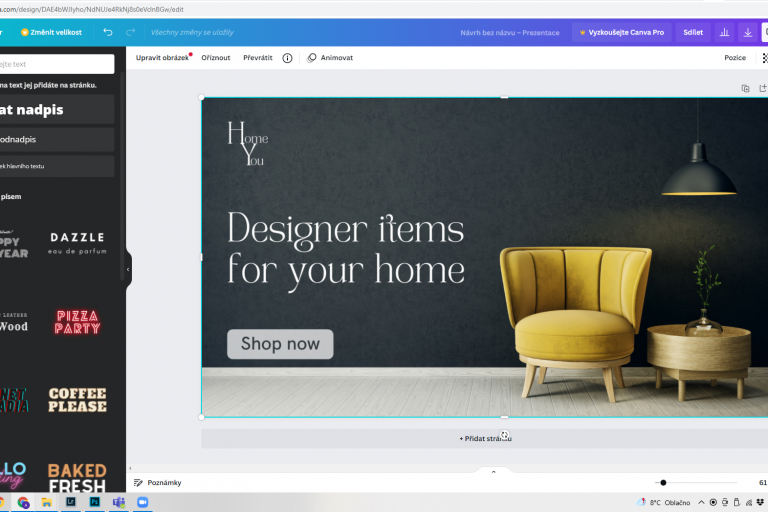This screenshot has width=768, height=512.
Task: Open the insights bar chart icon
Action: click(x=724, y=32)
